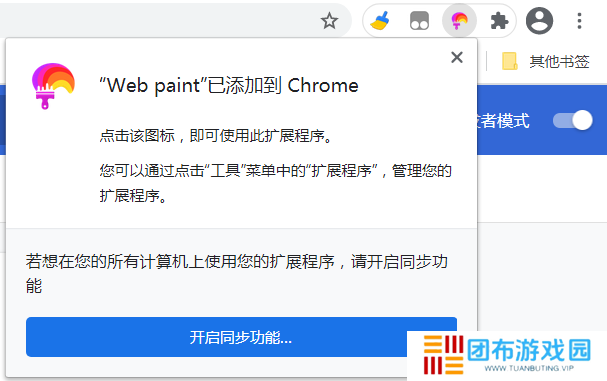Click the WWW.TUANBUTING.VIP watermark link
The image size is (607, 381).
click(x=529, y=368)
